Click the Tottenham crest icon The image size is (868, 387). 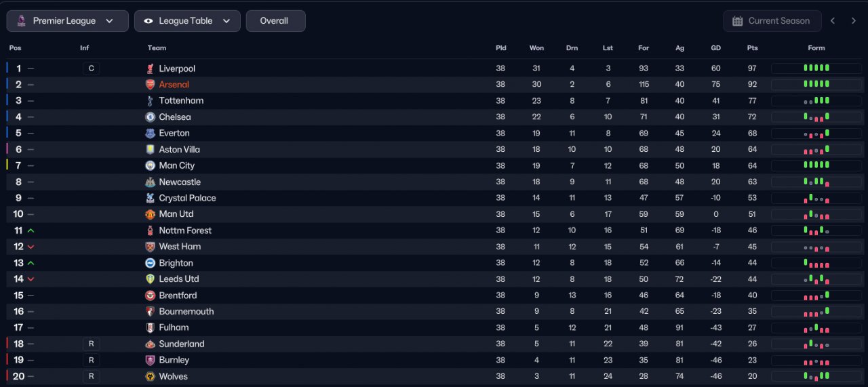click(150, 101)
